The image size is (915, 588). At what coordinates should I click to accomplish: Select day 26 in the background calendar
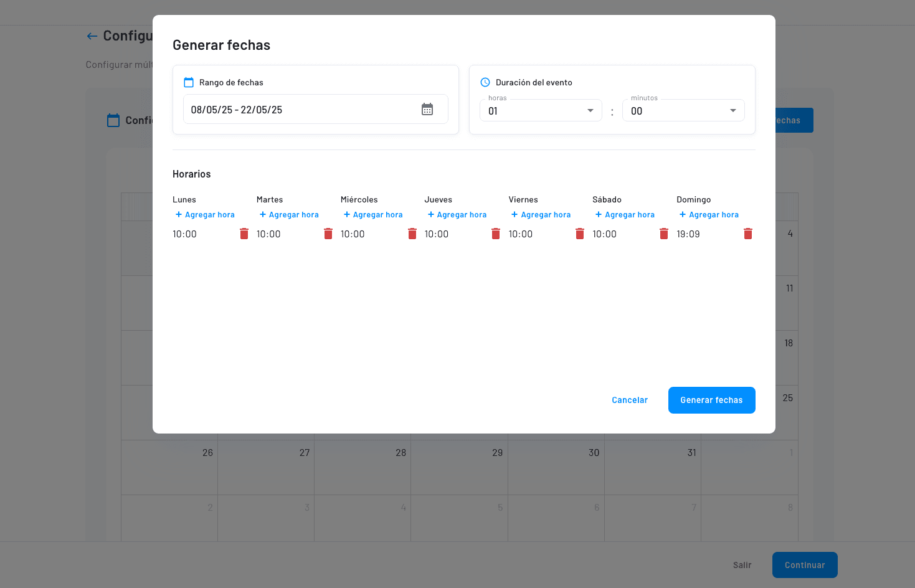pyautogui.click(x=169, y=467)
